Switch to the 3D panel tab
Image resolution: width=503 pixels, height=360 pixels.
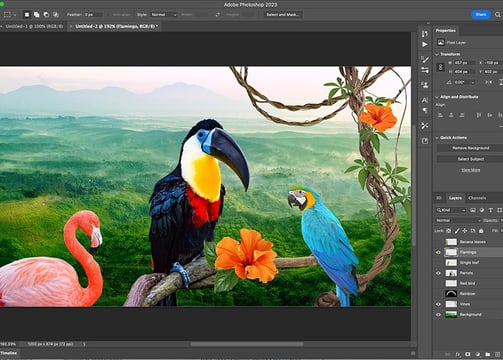(439, 198)
